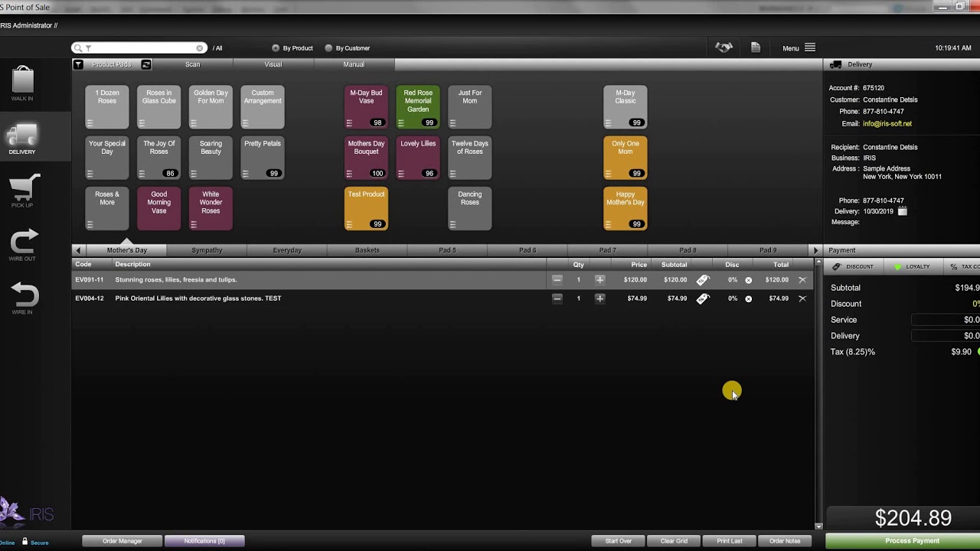Open the delivery date calendar icon

(902, 211)
